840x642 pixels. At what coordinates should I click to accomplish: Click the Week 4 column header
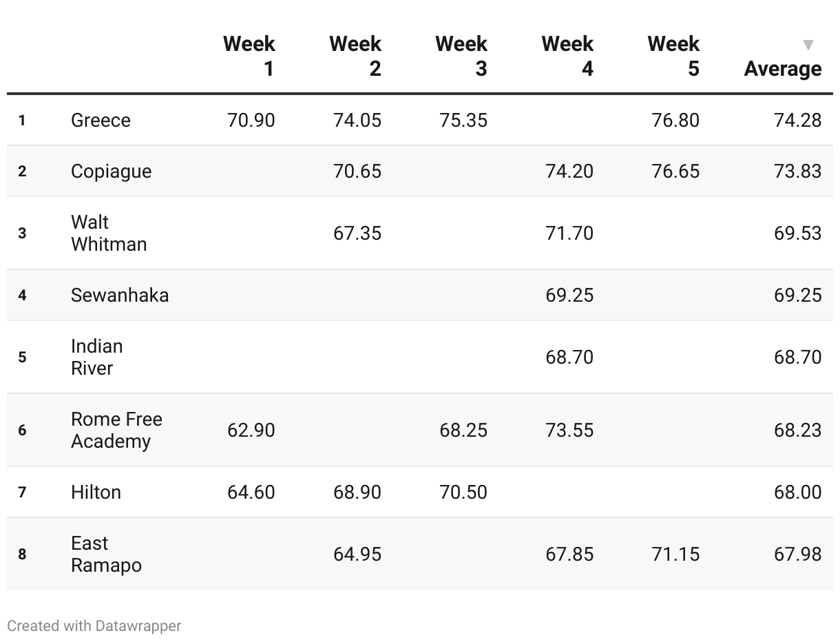coord(567,56)
